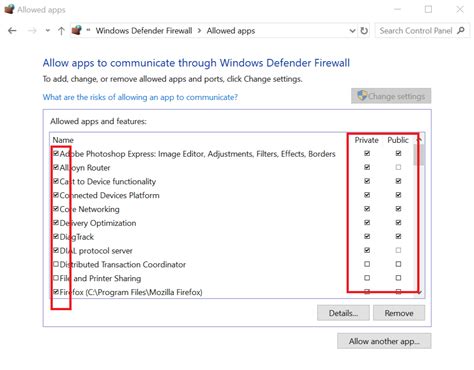Maximize the Allowed apps window
Image resolution: width=474 pixels, height=370 pixels.
428,9
